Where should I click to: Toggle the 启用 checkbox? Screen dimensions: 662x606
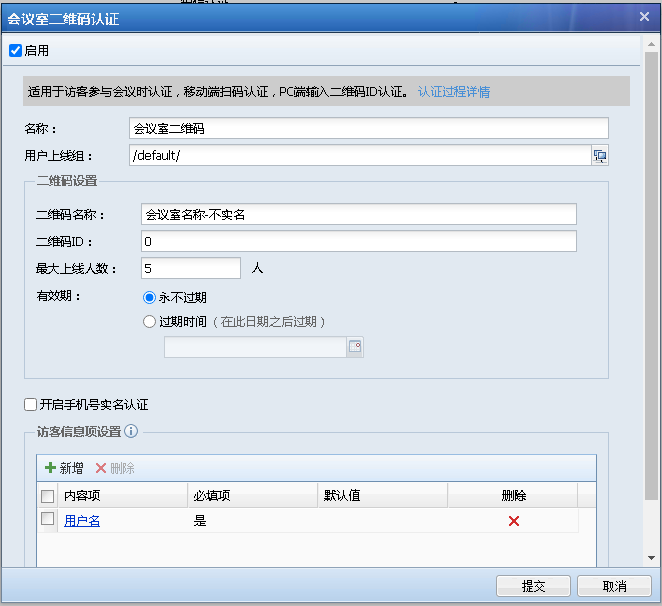click(15, 51)
